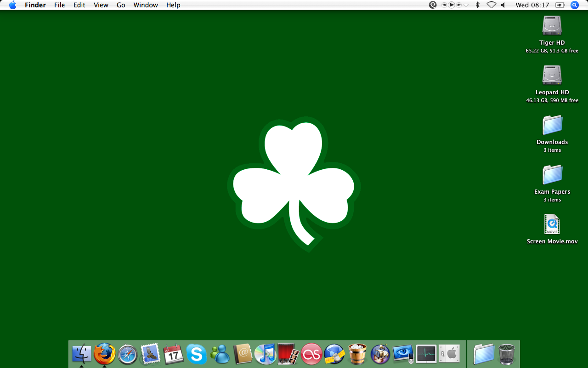The height and width of the screenshot is (368, 588).
Task: Select the Screen Movie.mov file
Action: (x=552, y=224)
